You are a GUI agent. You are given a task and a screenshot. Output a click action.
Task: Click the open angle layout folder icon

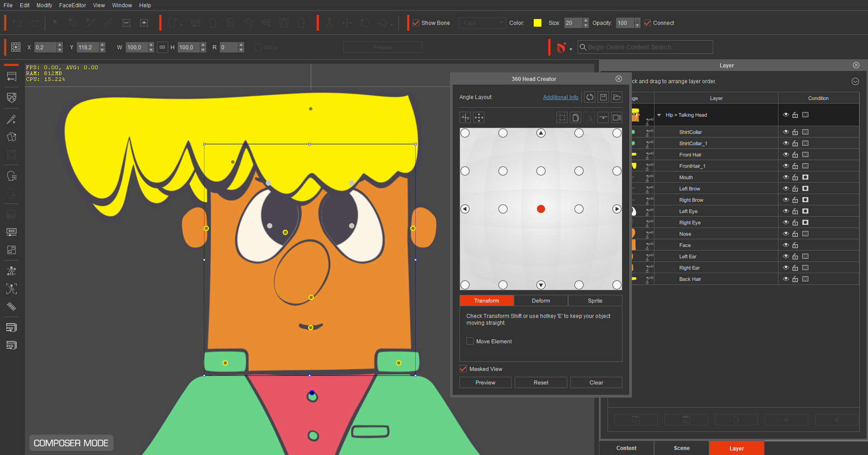[617, 97]
